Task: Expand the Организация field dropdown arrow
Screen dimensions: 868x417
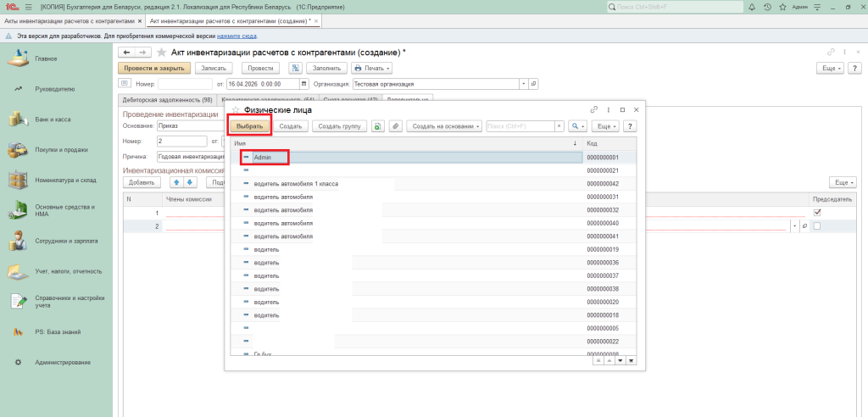Action: (523, 84)
